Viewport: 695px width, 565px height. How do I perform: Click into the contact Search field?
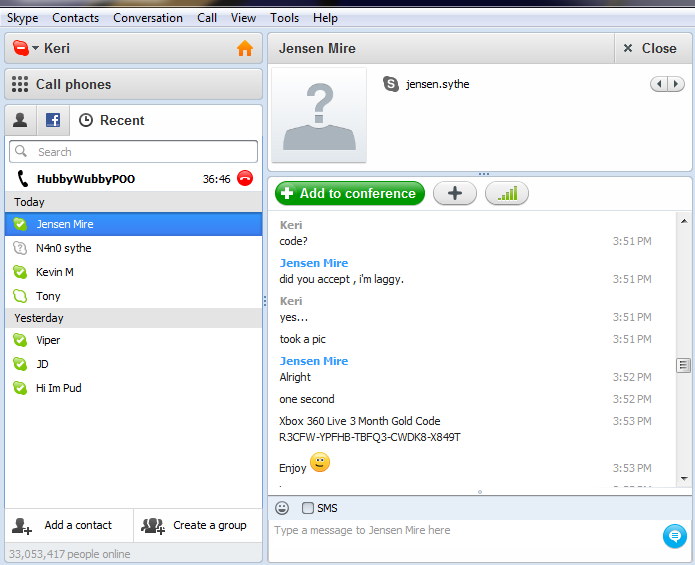coord(133,152)
